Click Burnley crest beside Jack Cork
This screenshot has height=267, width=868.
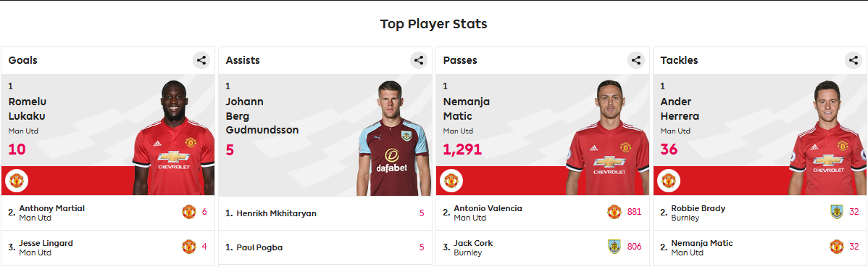[x=614, y=247]
